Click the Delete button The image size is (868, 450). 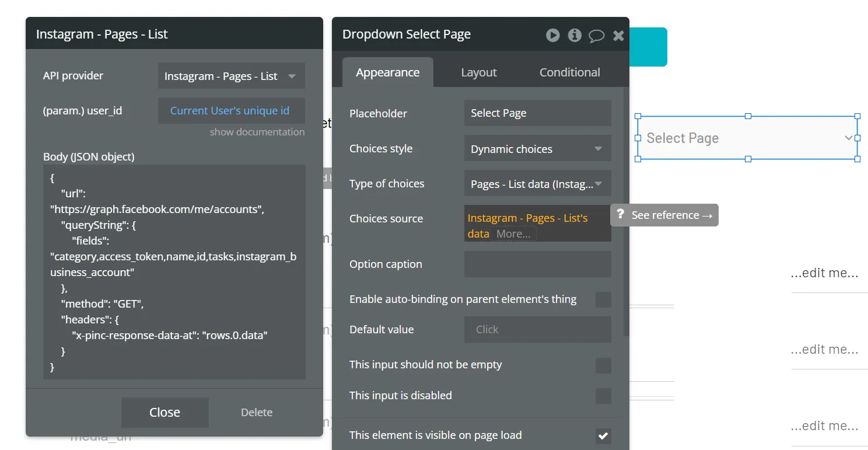[x=257, y=412]
